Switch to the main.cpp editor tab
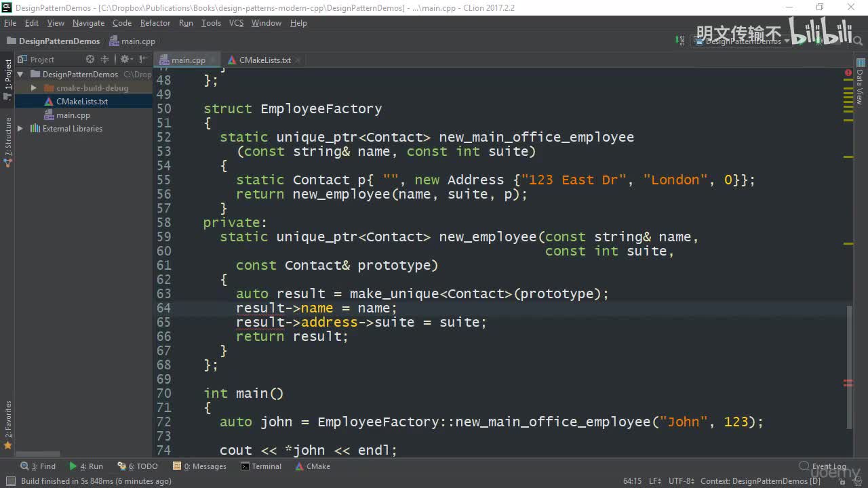 pyautogui.click(x=188, y=60)
